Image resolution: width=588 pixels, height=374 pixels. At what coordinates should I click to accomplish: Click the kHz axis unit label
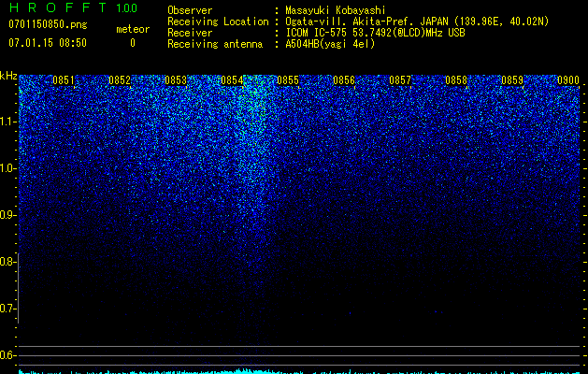(8, 76)
